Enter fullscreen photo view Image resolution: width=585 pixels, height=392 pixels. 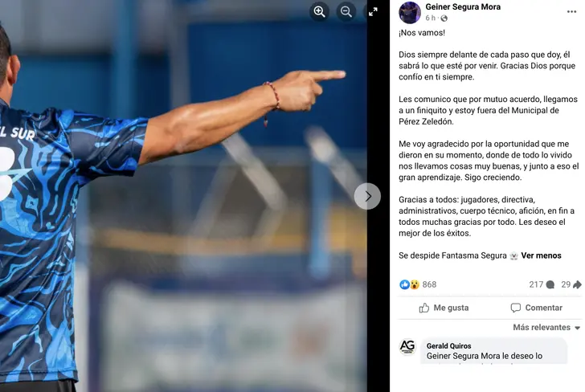tap(373, 11)
